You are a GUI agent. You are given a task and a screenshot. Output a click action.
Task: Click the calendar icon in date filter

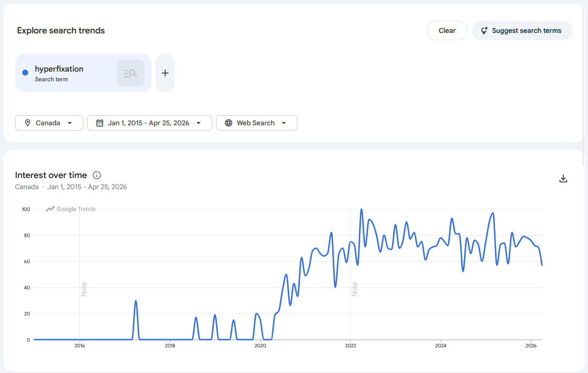[x=100, y=123]
